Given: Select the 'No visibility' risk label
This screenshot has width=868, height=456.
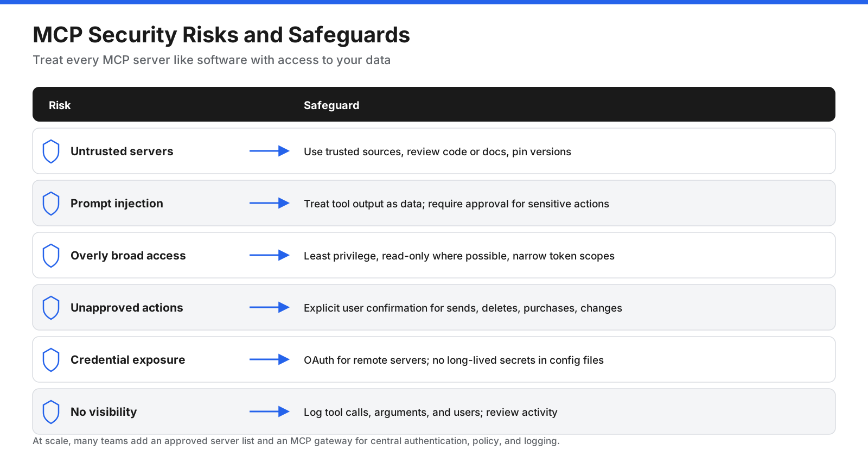Looking at the screenshot, I should [x=104, y=412].
